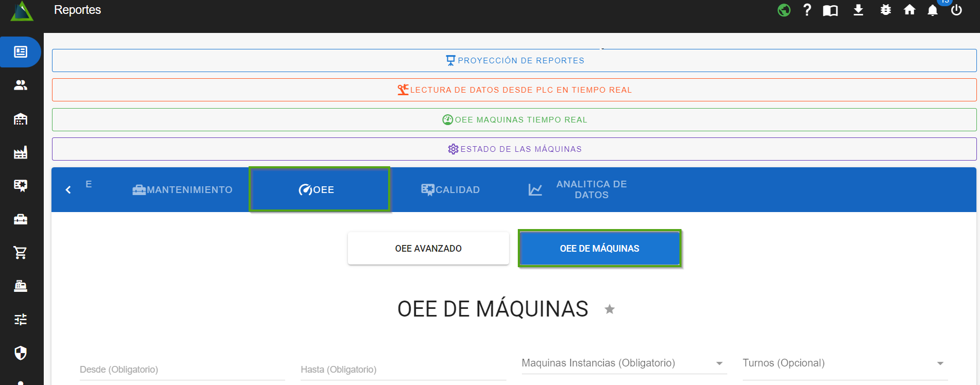Switch to the Mantenimiento tab
The width and height of the screenshot is (980, 385).
point(183,190)
